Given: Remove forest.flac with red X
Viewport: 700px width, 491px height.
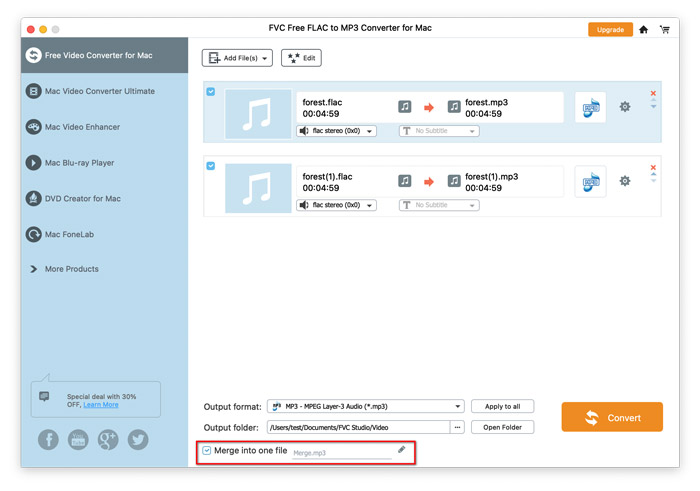Looking at the screenshot, I should 653,93.
